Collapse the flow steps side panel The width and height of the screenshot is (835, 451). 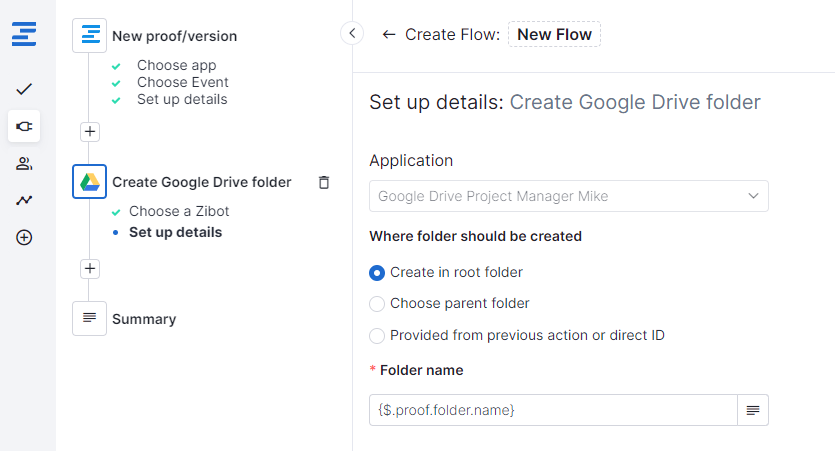point(352,34)
